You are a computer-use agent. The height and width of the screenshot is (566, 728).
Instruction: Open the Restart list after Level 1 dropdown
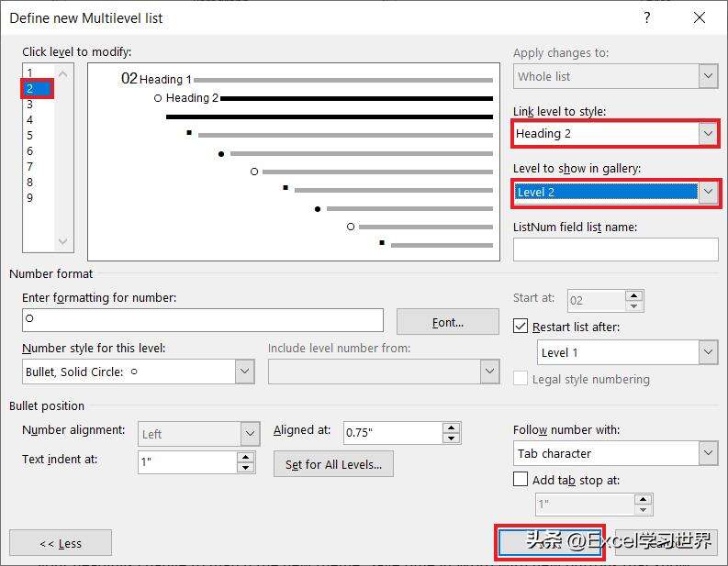[708, 352]
